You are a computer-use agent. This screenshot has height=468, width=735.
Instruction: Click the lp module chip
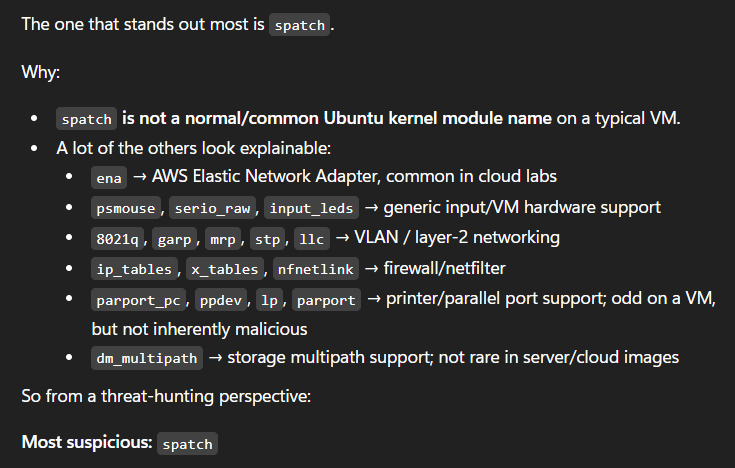pos(269,300)
